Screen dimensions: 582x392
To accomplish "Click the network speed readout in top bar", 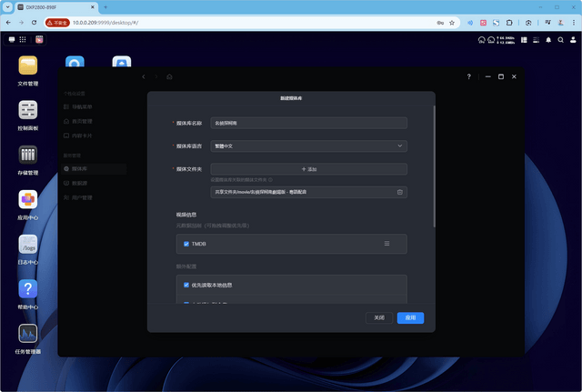I will [506, 40].
